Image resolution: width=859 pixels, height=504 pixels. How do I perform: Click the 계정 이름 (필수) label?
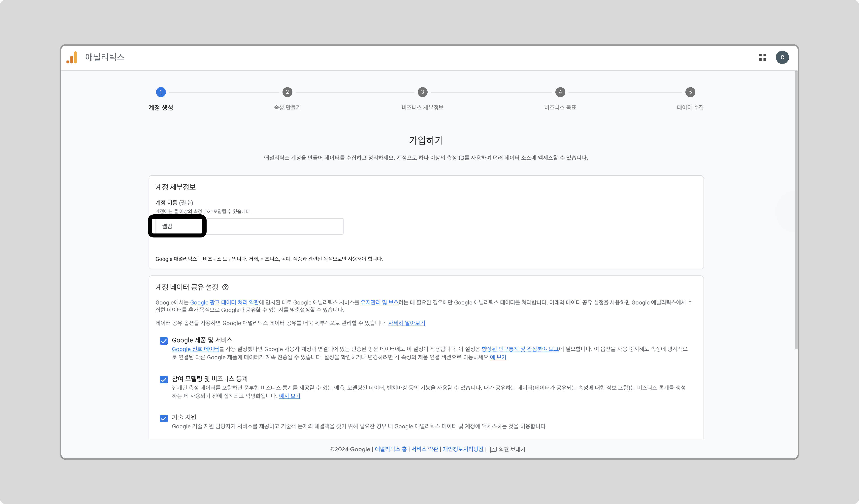pos(174,203)
